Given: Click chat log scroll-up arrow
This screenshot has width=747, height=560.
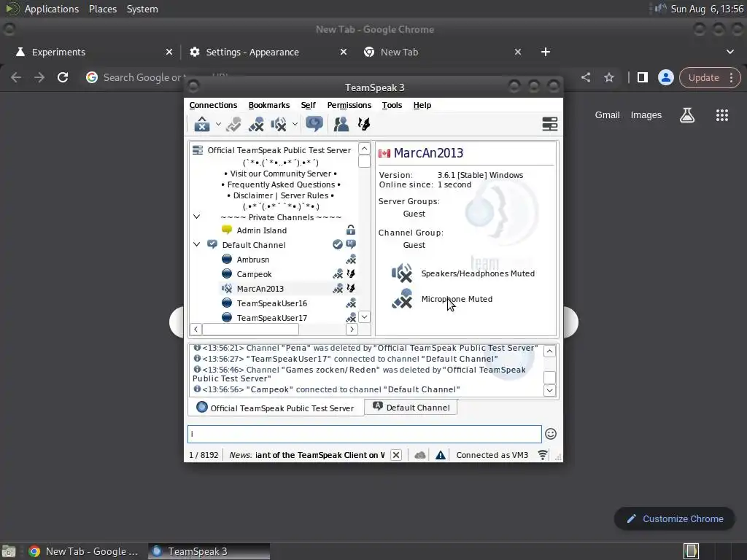Looking at the screenshot, I should pos(550,351).
